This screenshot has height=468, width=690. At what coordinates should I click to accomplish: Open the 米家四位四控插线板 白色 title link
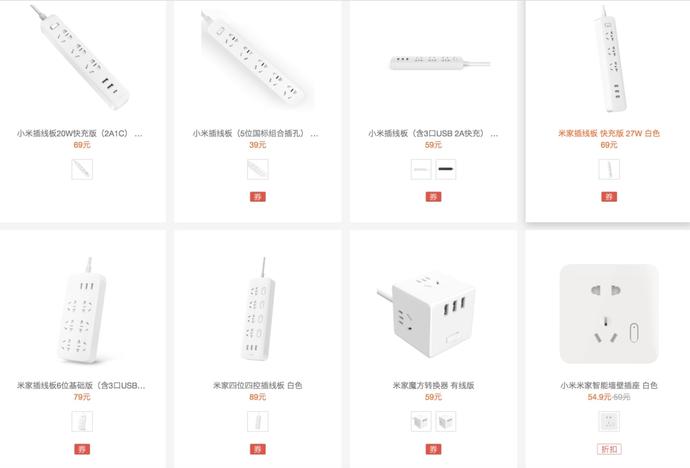tap(257, 385)
